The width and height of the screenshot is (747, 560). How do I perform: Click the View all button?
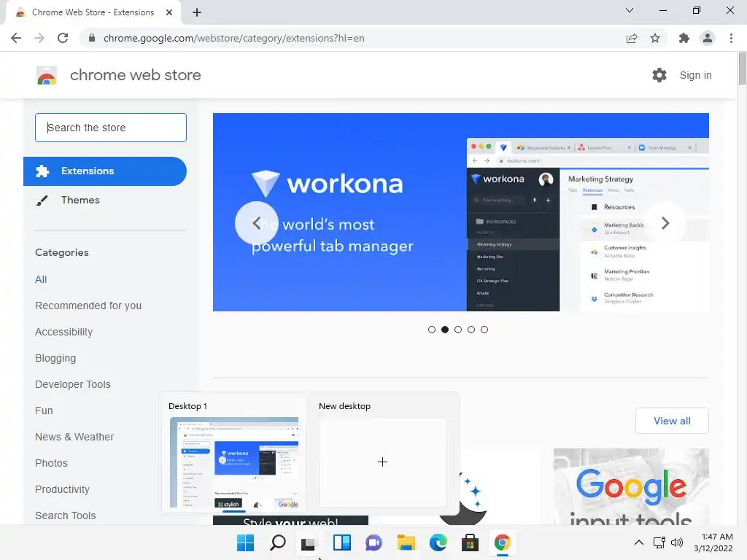pos(672,421)
